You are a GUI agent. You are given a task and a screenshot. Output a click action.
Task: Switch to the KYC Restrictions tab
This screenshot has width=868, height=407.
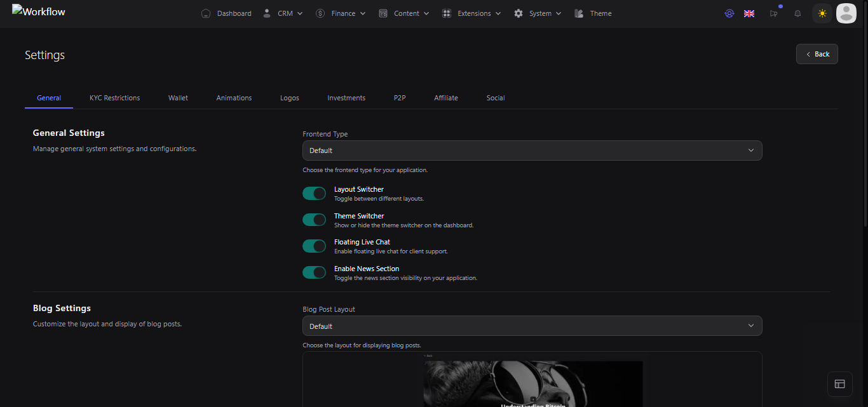115,98
